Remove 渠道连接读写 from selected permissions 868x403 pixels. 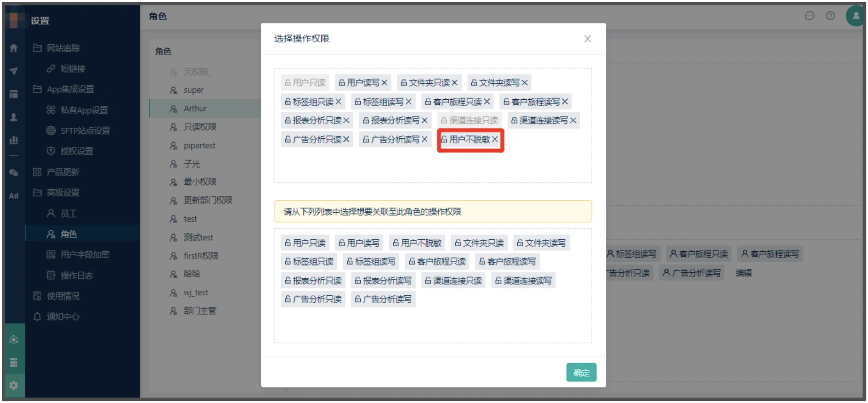(x=573, y=121)
